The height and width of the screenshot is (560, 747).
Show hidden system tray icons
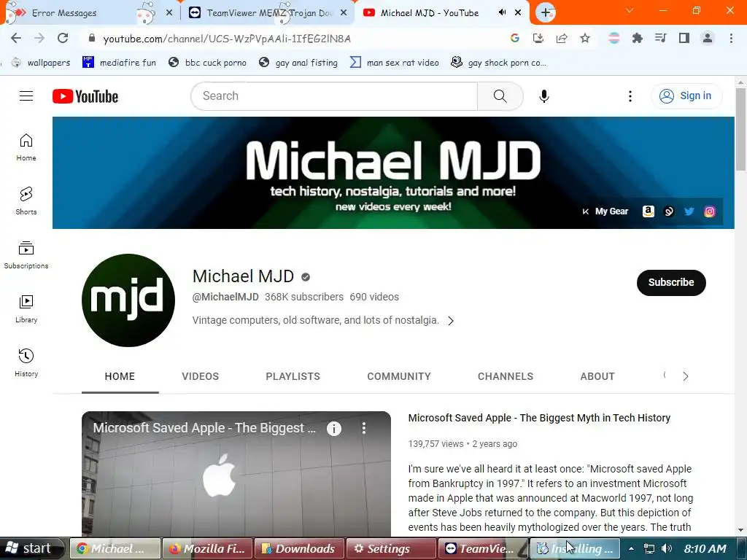pos(631,548)
